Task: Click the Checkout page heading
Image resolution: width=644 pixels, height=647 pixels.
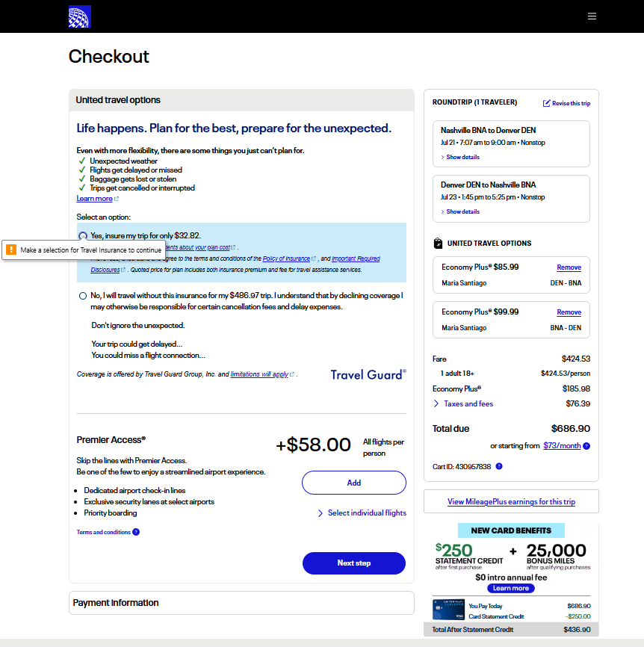Action: pyautogui.click(x=109, y=57)
